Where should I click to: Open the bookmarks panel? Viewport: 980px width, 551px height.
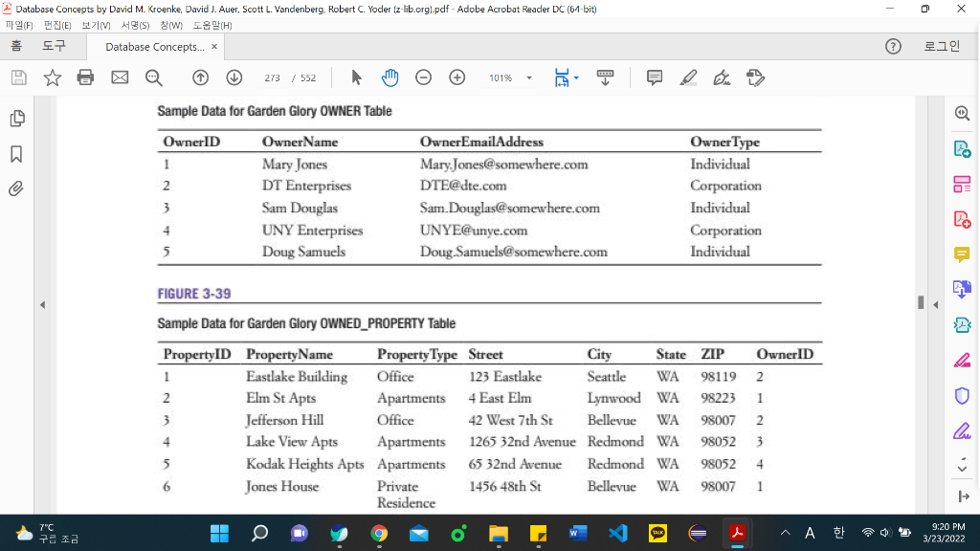click(17, 154)
